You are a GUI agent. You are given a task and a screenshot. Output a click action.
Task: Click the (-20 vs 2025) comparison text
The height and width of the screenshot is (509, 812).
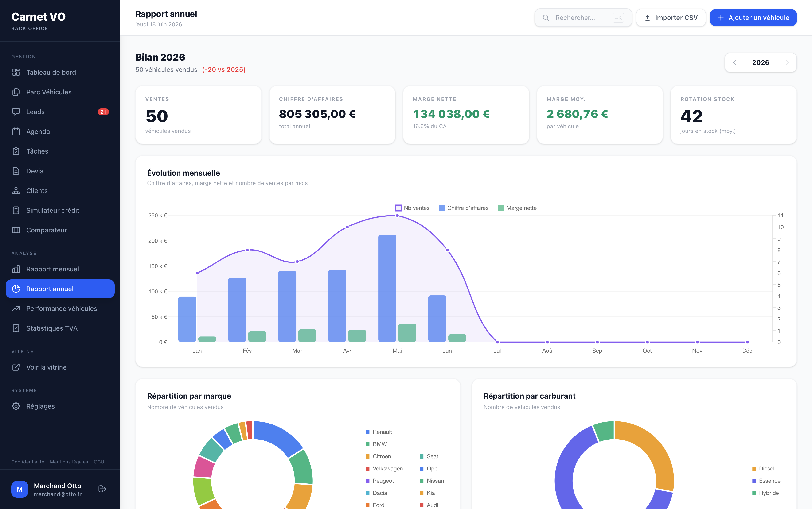tap(224, 70)
